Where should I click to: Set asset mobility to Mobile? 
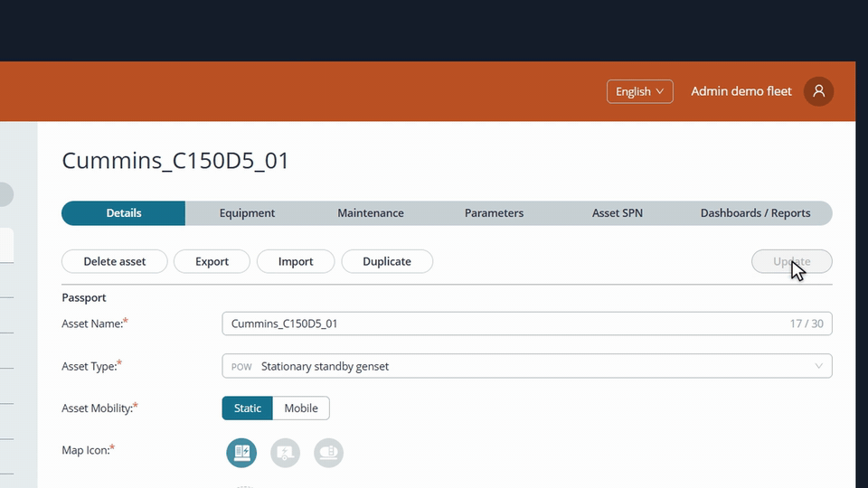(301, 408)
